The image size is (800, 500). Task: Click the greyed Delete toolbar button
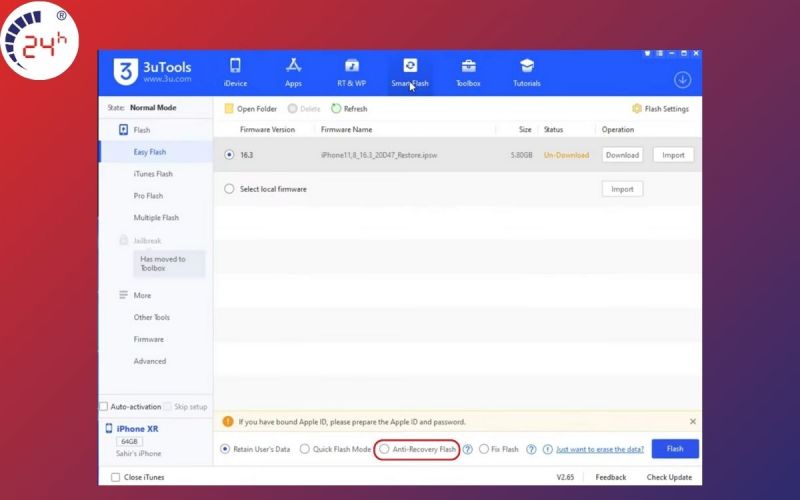304,109
